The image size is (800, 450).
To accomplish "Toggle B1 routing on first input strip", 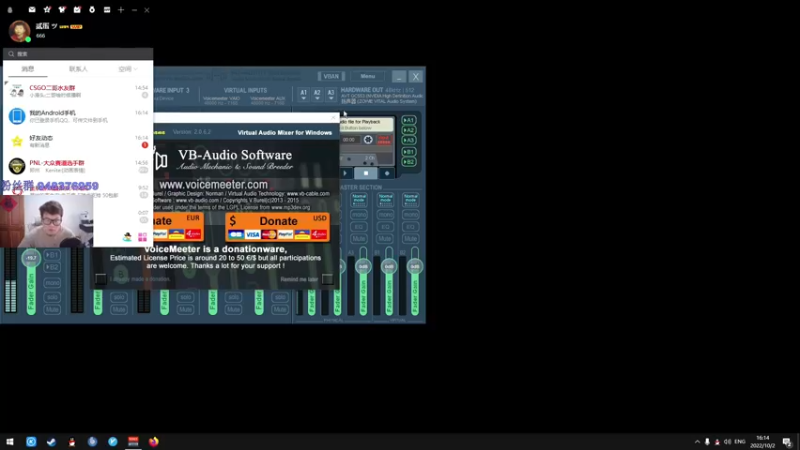I will (x=52, y=255).
